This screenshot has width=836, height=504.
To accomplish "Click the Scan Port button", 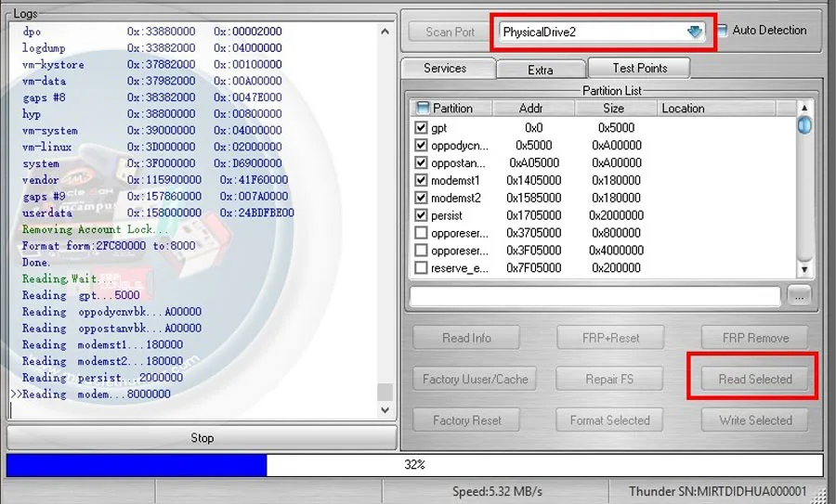I will [x=450, y=32].
